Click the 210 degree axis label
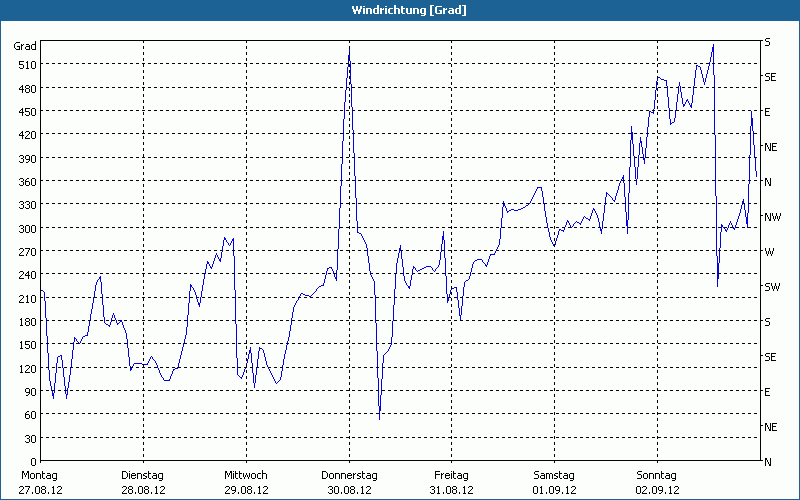Viewport: 800px width, 500px height. click(x=28, y=298)
